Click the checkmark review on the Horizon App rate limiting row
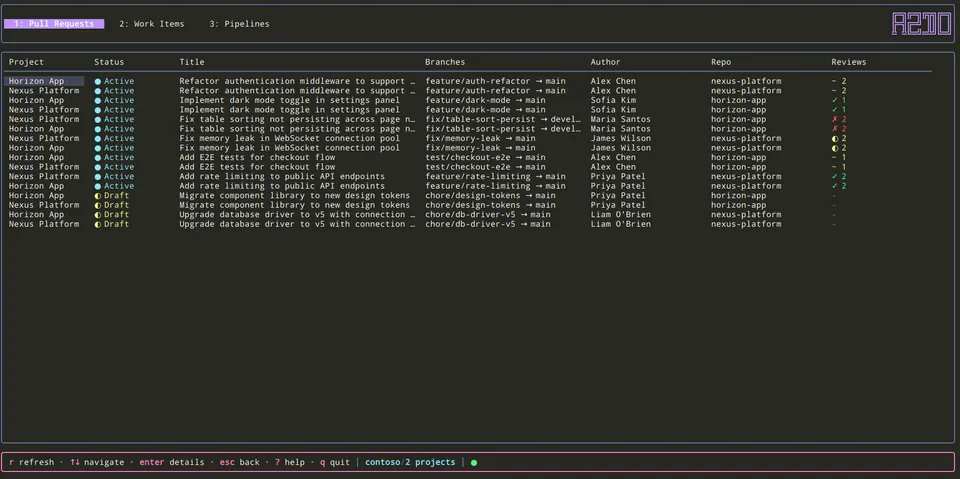The height and width of the screenshot is (479, 960). point(834,186)
